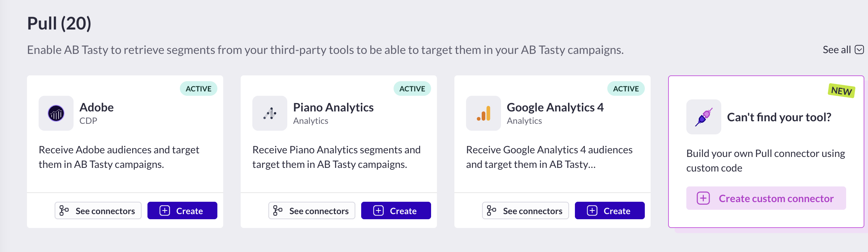Click the ACTIVE badge on Google Analytics 4 card
The height and width of the screenshot is (252, 868).
626,89
